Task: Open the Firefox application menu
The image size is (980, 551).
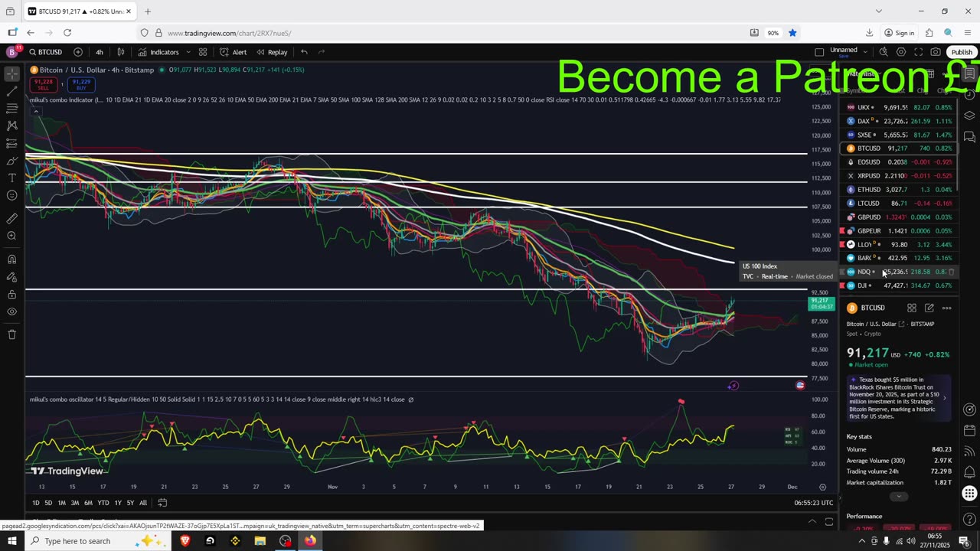Action: [968, 33]
